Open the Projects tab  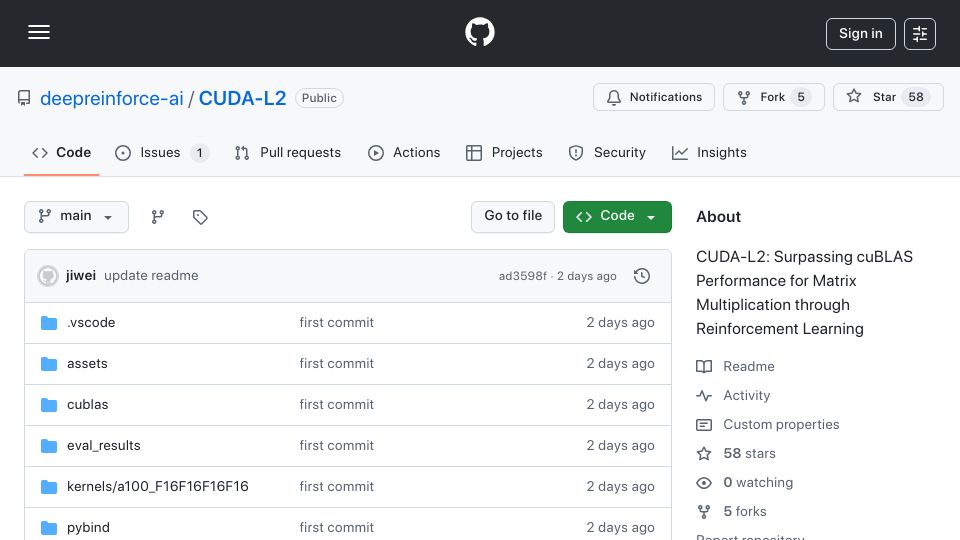(504, 152)
